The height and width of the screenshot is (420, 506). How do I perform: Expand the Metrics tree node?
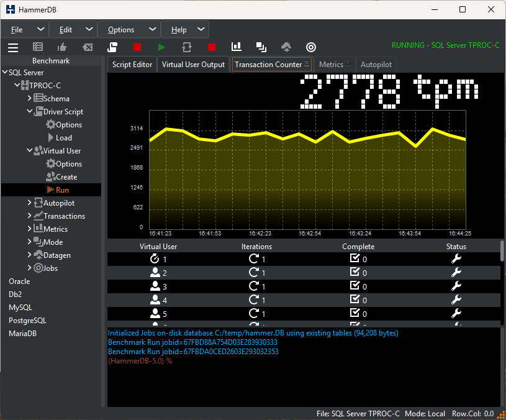(29, 229)
